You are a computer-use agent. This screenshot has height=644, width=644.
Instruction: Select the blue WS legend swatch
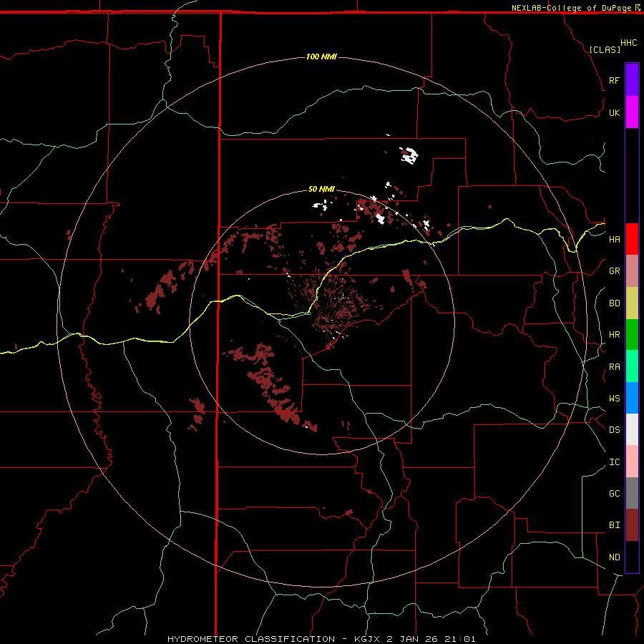(x=632, y=398)
